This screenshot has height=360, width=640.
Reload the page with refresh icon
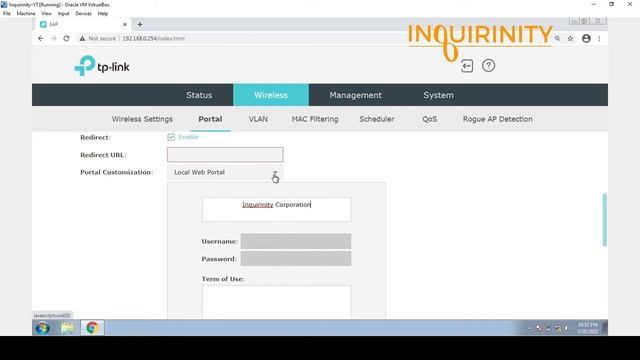pos(66,38)
